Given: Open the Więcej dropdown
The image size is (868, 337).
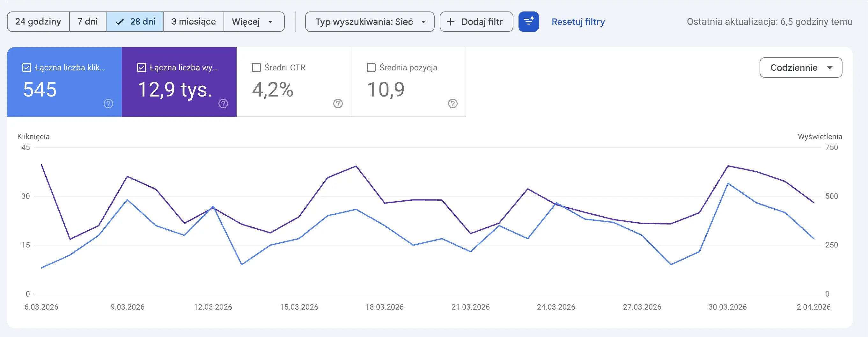Looking at the screenshot, I should click(254, 22).
